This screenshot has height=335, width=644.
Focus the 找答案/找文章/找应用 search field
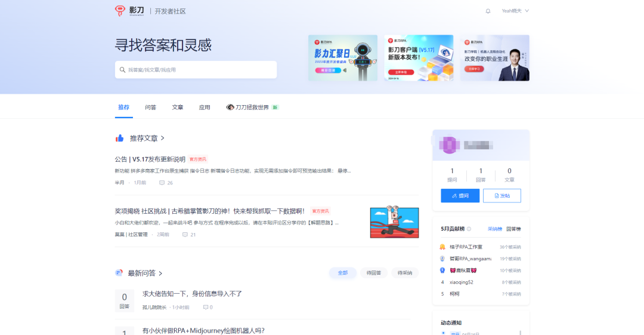196,69
